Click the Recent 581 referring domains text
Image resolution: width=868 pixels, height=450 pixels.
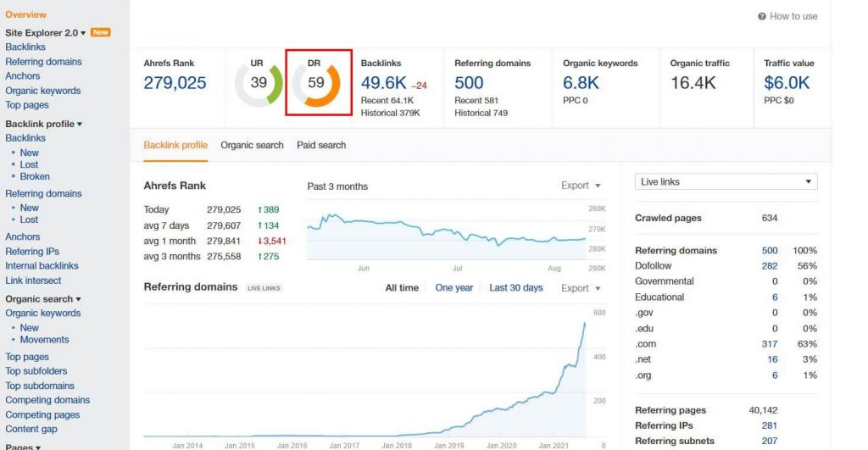coord(476,101)
